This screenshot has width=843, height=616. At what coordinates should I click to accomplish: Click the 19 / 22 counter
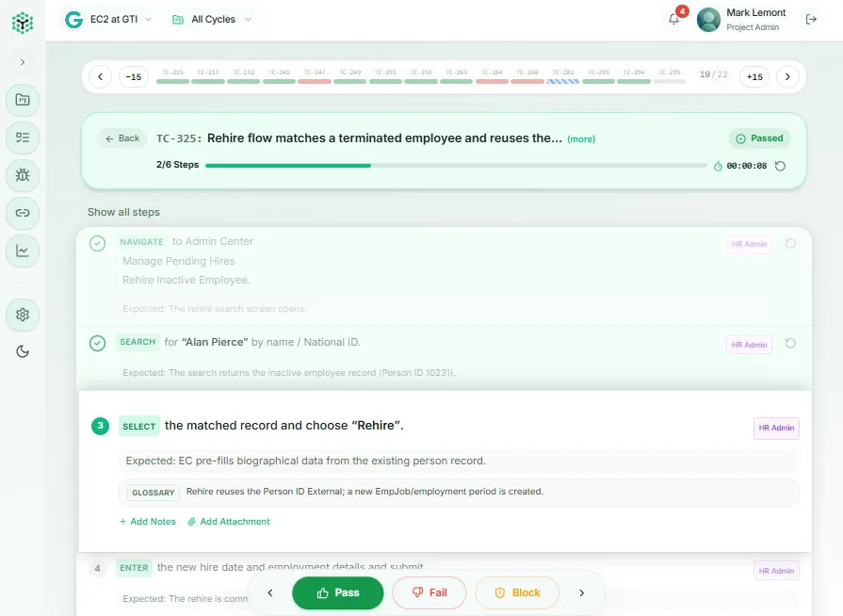coord(713,74)
